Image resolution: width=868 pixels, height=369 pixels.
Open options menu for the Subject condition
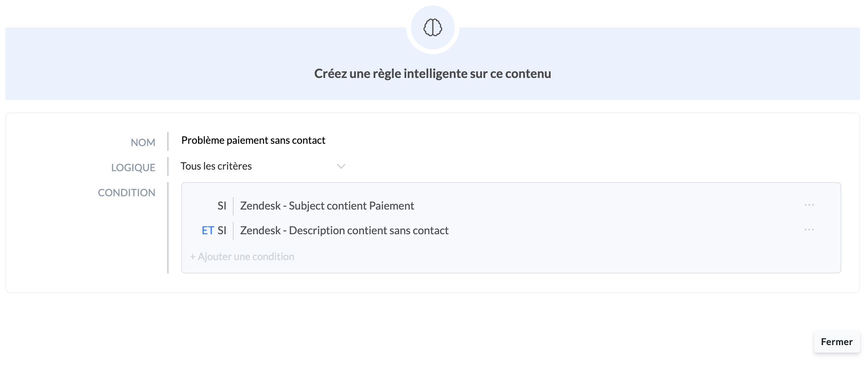[x=809, y=205]
